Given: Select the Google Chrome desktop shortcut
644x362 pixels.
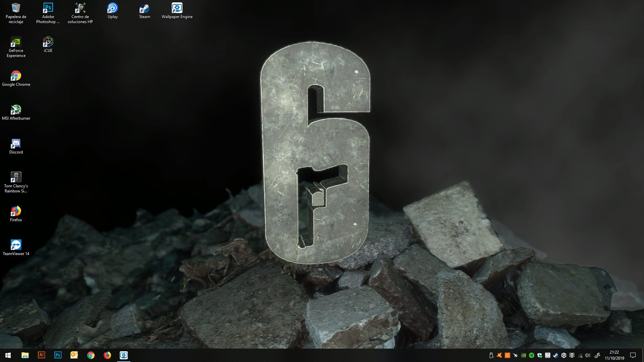Looking at the screenshot, I should [x=16, y=79].
